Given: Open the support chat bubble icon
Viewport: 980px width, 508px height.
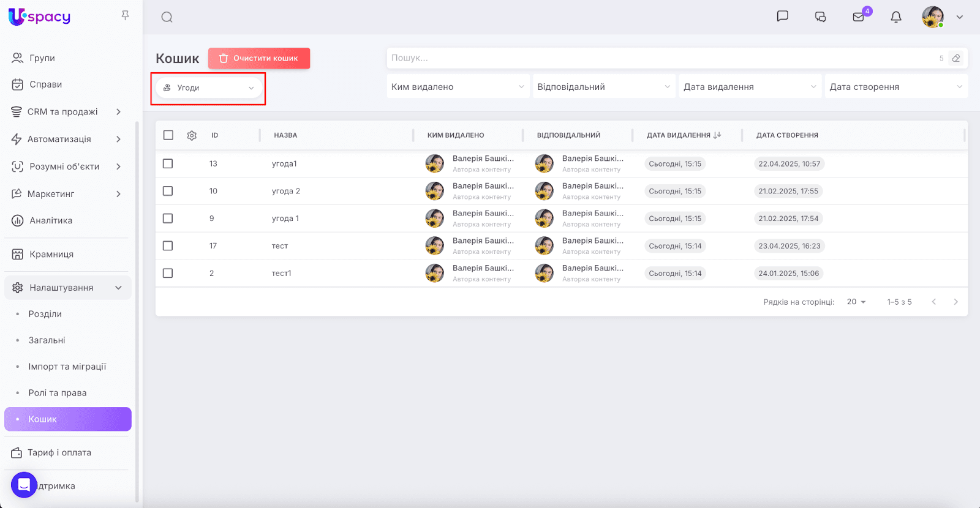Looking at the screenshot, I should point(24,485).
